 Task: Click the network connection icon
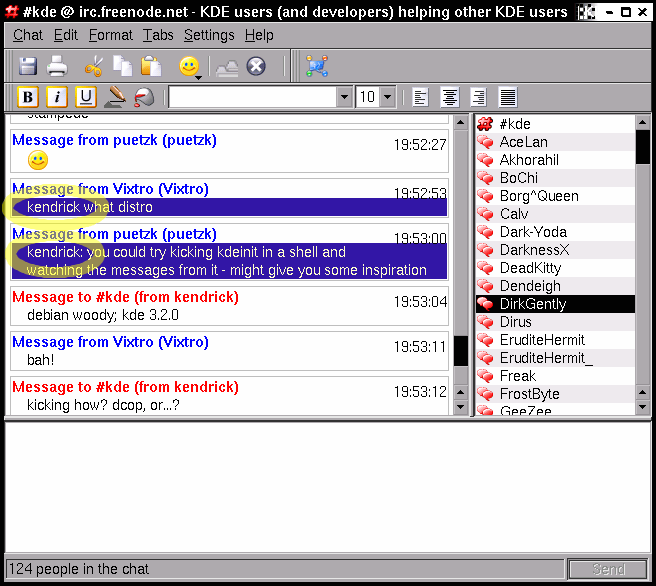click(x=317, y=67)
